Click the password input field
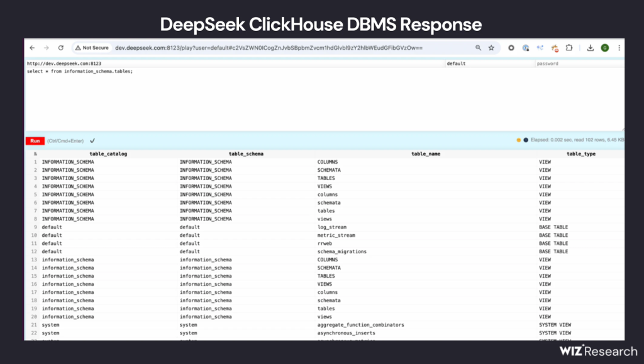This screenshot has width=644, height=364. click(x=577, y=64)
